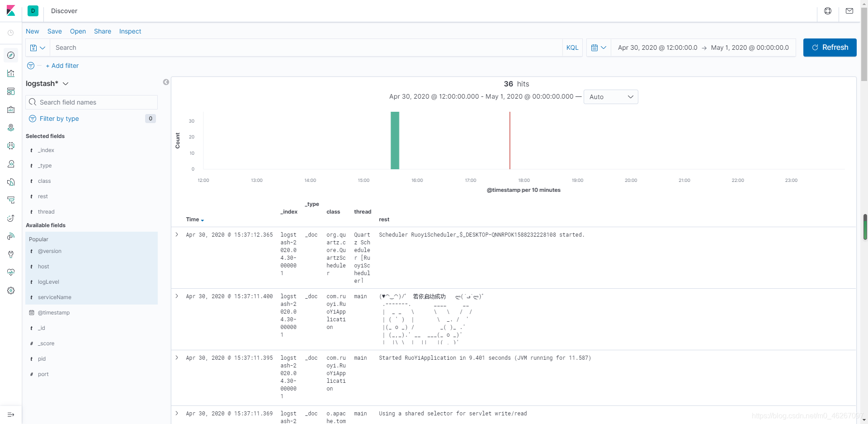Sort by the Time column header
This screenshot has height=424, width=868.
pyautogui.click(x=195, y=219)
